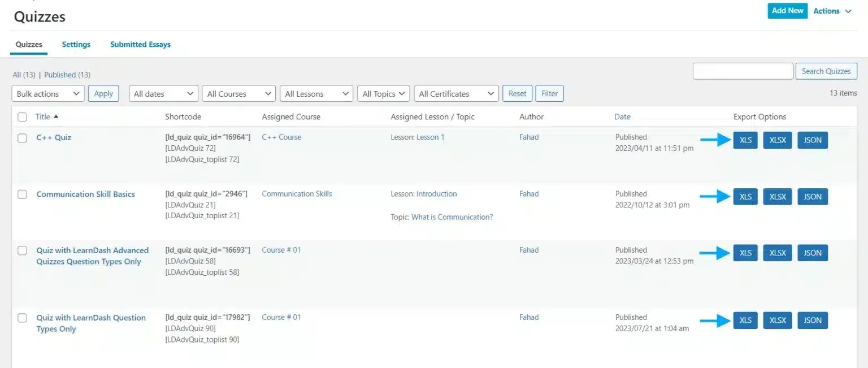868x368 pixels.
Task: Export C++ Quiz as JSON
Action: coord(812,140)
